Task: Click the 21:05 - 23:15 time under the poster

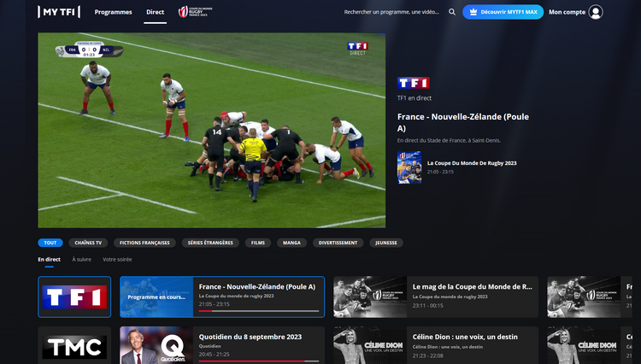Action: [x=440, y=172]
